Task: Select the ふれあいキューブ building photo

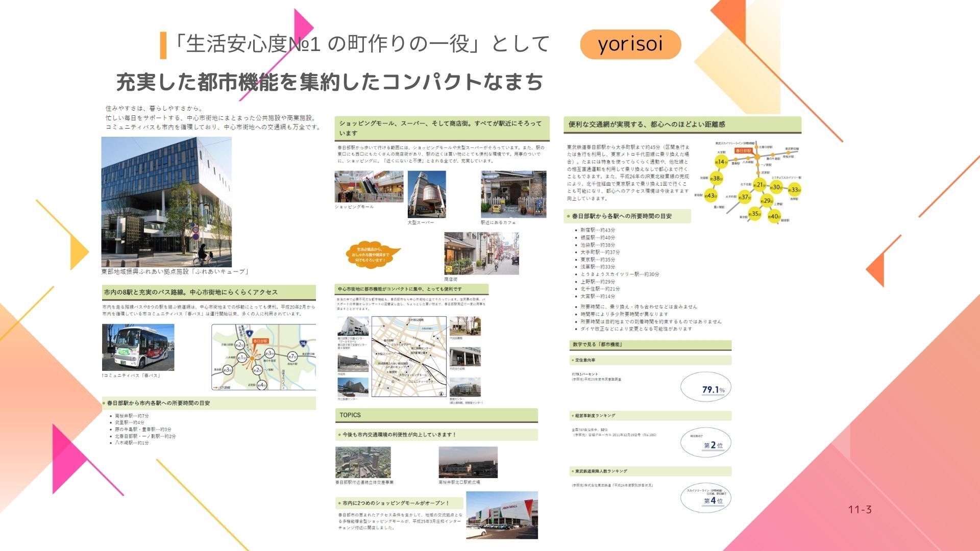Action: pos(166,202)
